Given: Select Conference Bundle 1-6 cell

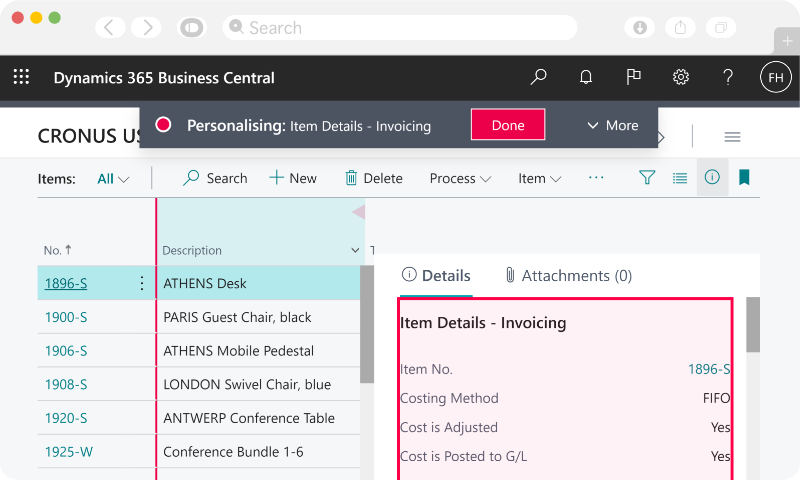Looking at the screenshot, I should pyautogui.click(x=258, y=451).
